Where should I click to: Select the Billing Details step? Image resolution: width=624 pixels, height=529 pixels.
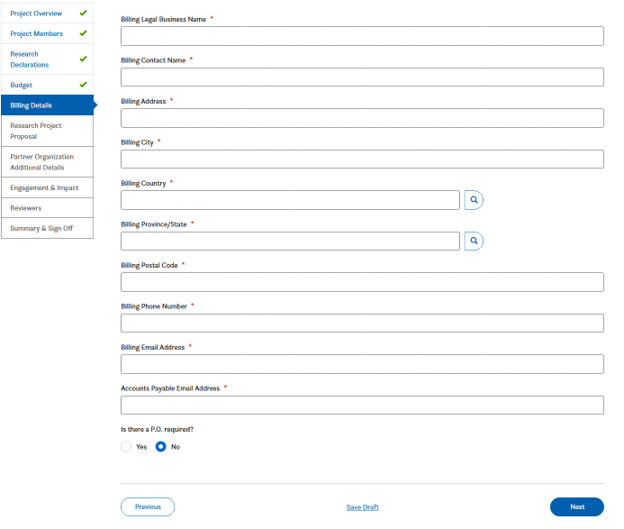tap(47, 105)
